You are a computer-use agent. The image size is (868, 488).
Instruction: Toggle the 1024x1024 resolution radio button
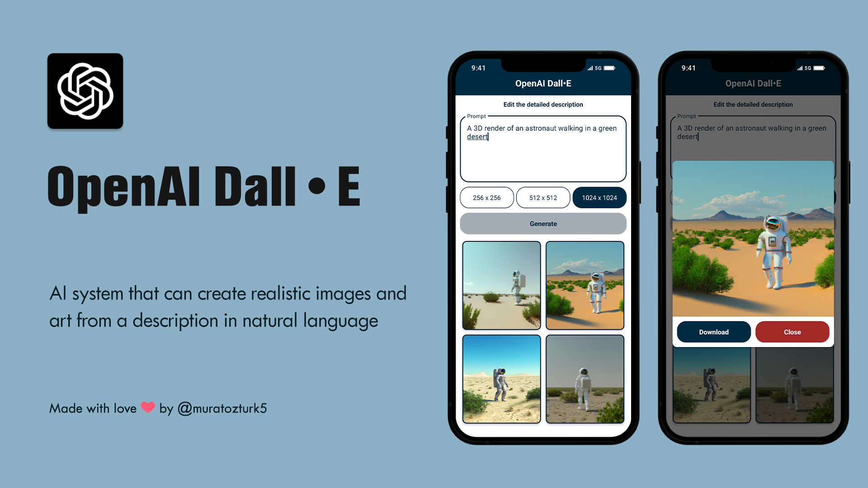click(x=599, y=197)
